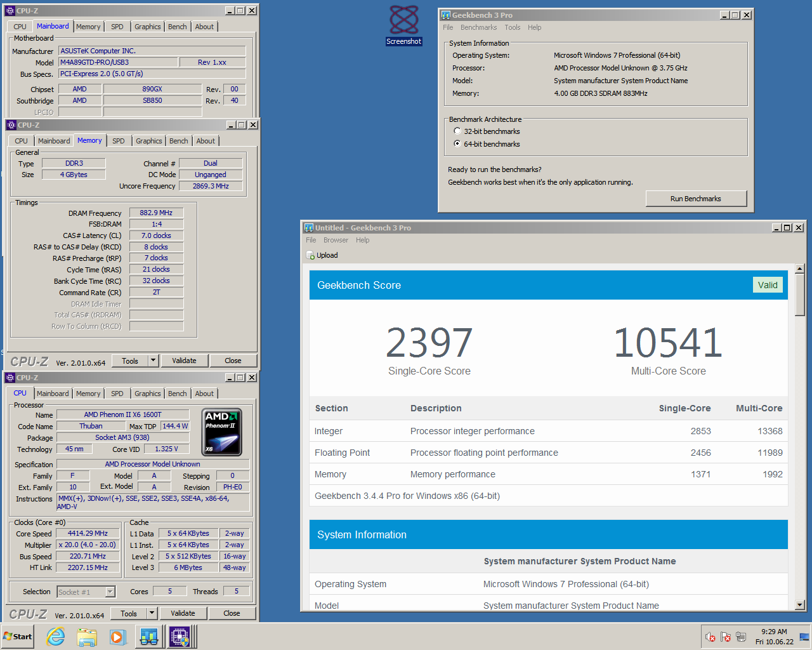Click the title icon of the Processor CPU-Z window
The width and height of the screenshot is (812, 650).
pyautogui.click(x=10, y=378)
